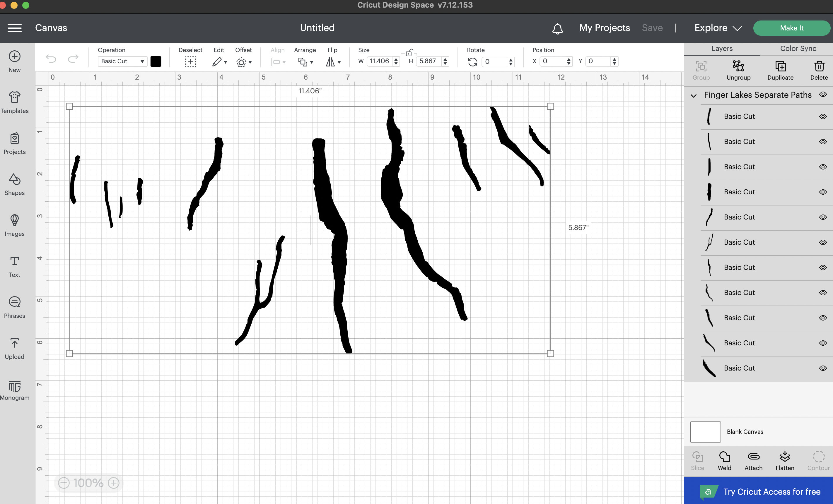
Task: Zoom out with the minus button
Action: (64, 483)
